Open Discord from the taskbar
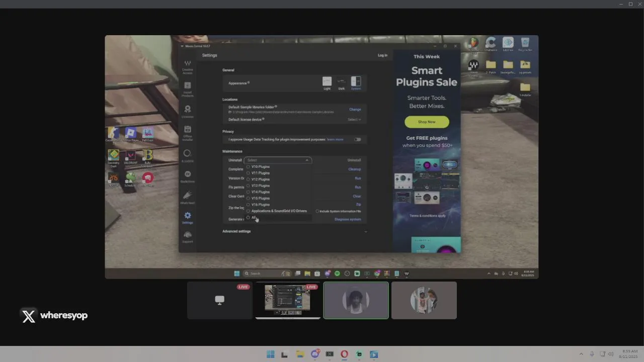This screenshot has width=644, height=362. point(315,354)
